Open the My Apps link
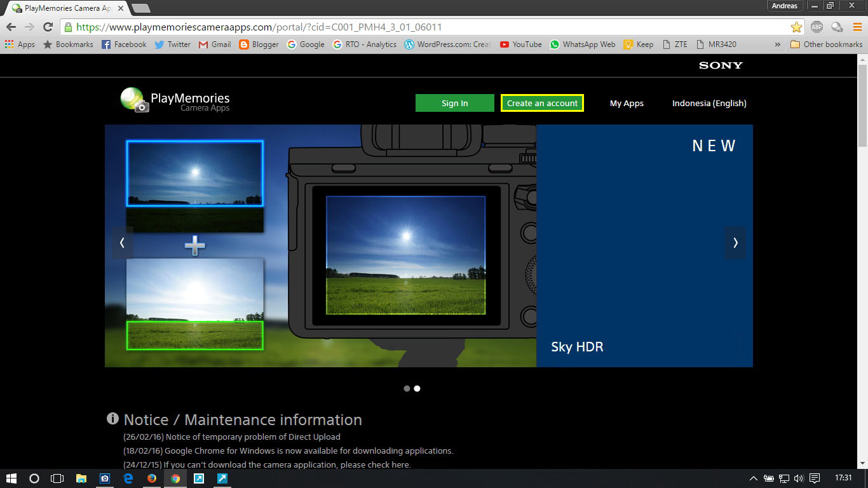 click(627, 103)
